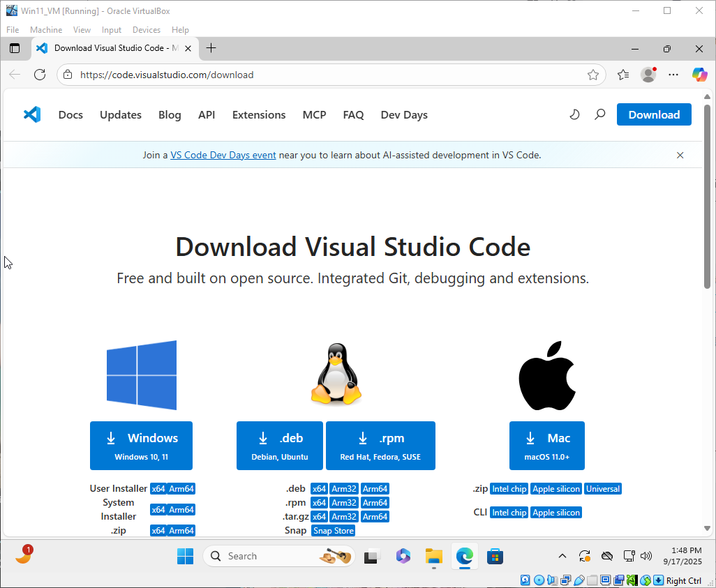Open Edge settings and more menu
Image resolution: width=716 pixels, height=588 pixels.
pos(673,75)
